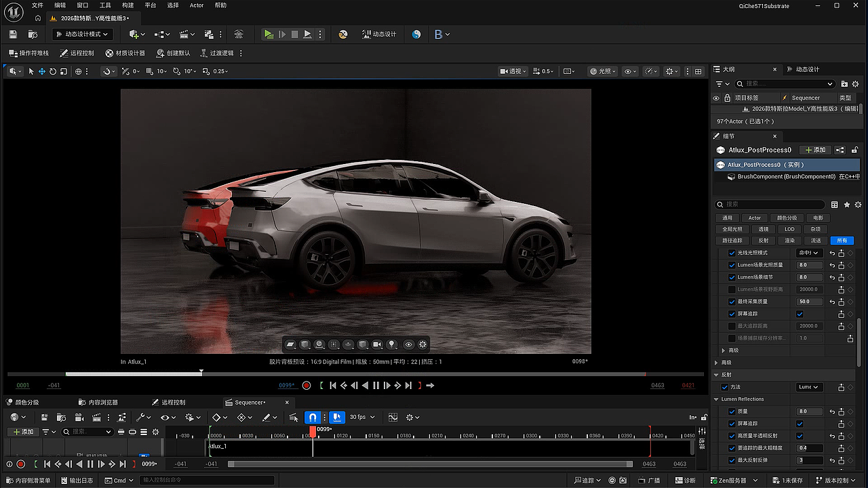Open the Cmd console type dropdown

[x=119, y=481]
